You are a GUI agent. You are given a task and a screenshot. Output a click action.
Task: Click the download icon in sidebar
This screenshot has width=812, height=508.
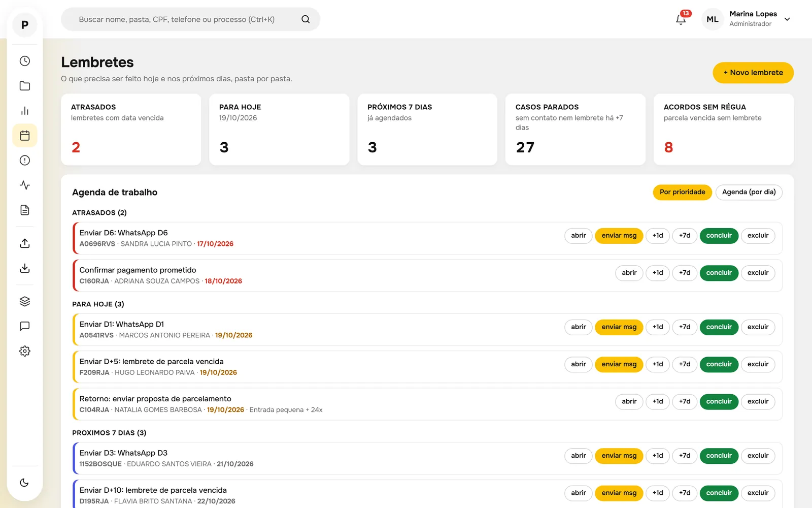[x=24, y=268]
